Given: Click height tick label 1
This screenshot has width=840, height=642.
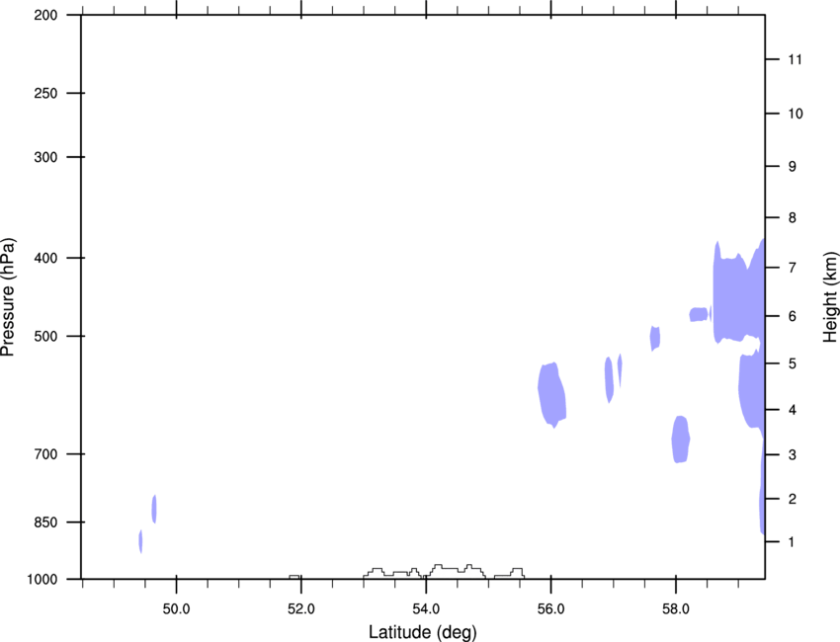Looking at the screenshot, I should tap(792, 542).
